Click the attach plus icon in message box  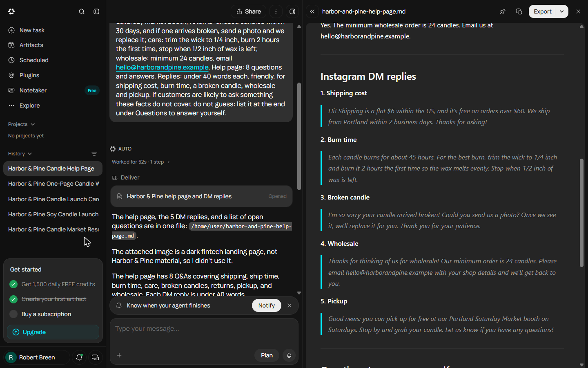point(119,355)
